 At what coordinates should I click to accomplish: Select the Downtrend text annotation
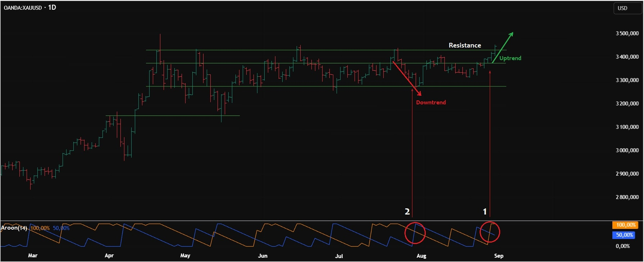point(431,103)
